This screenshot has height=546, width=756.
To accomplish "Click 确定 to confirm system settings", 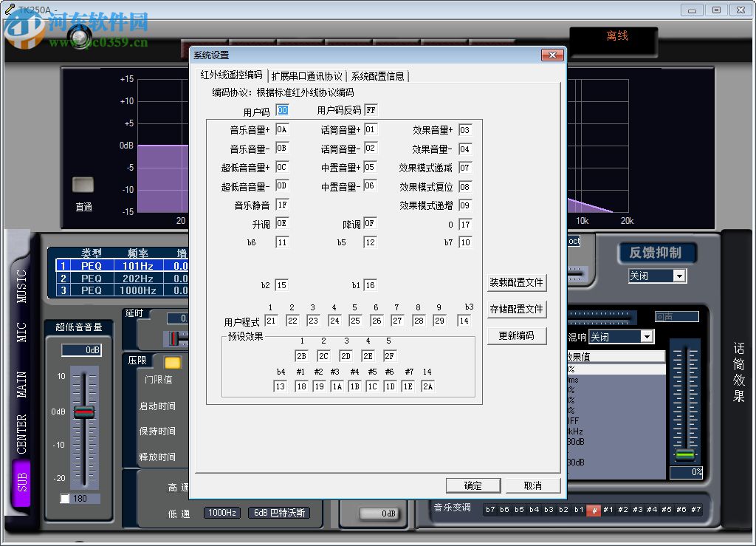I will click(473, 485).
